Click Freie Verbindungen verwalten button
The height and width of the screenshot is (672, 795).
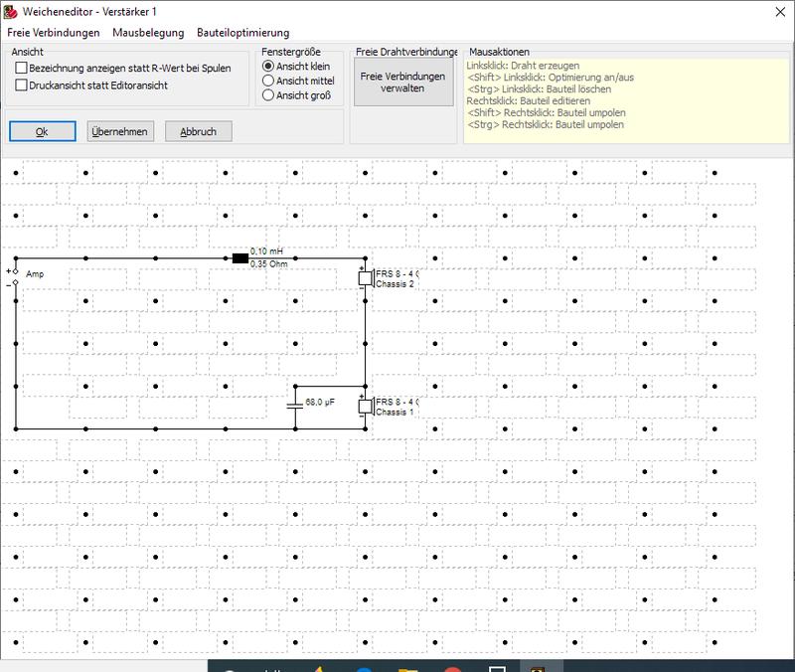[x=402, y=82]
